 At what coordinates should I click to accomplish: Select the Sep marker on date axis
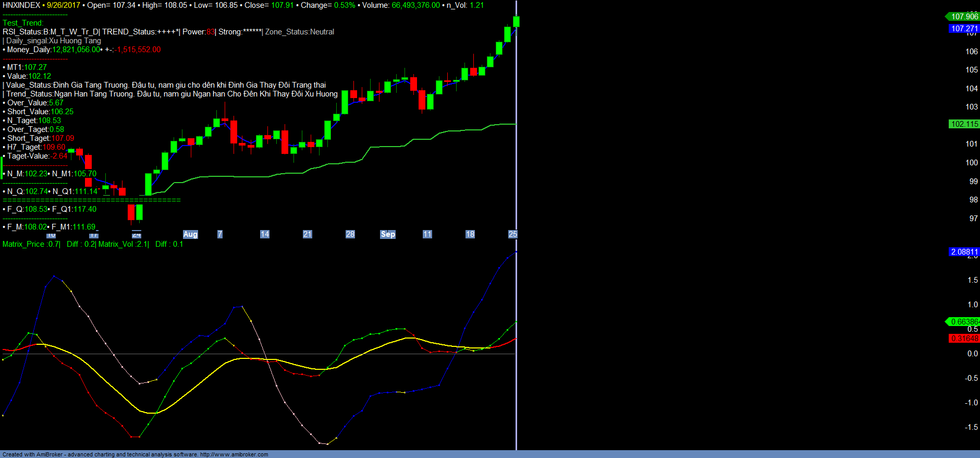tap(388, 234)
